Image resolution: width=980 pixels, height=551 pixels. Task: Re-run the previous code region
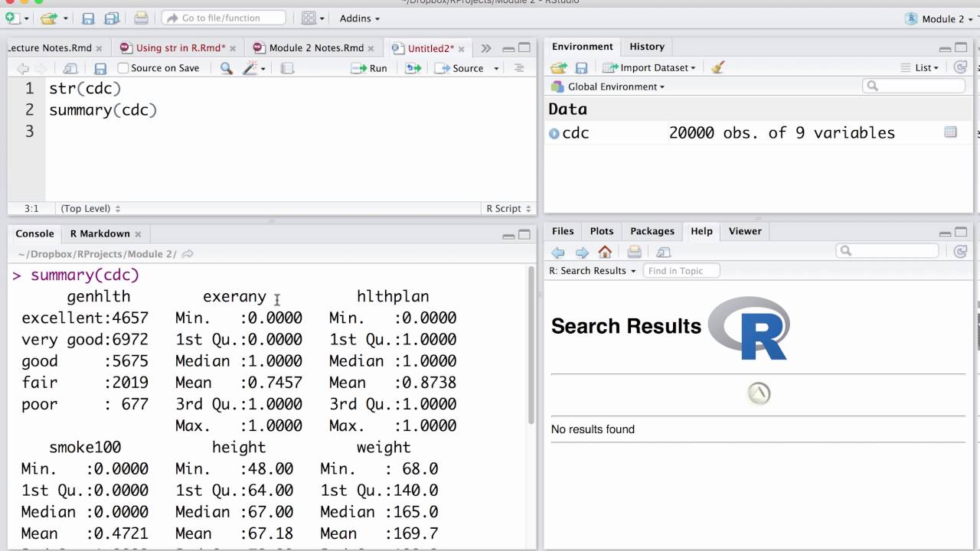[x=413, y=68]
